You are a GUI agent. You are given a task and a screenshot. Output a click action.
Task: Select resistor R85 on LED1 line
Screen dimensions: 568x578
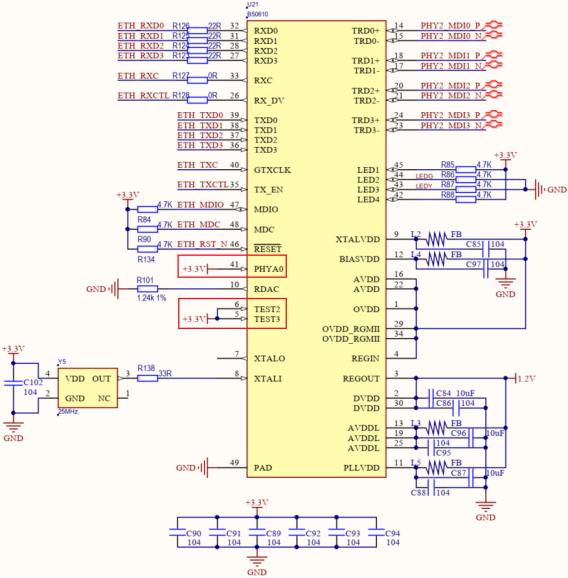pos(466,170)
